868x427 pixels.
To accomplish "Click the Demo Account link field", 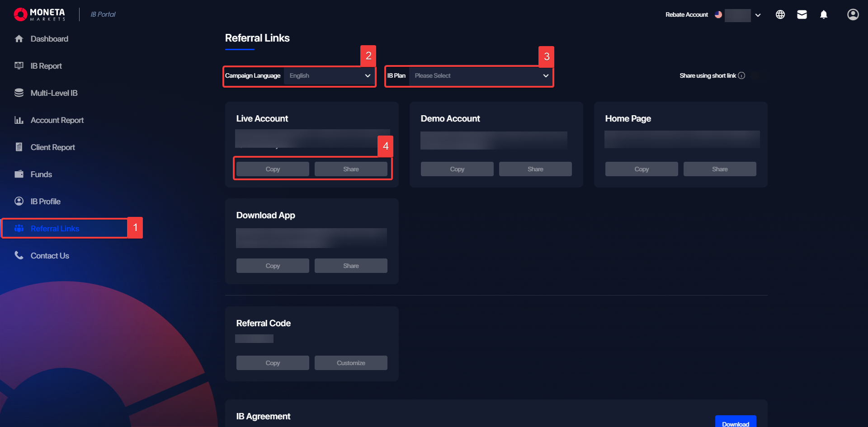I will (x=494, y=141).
